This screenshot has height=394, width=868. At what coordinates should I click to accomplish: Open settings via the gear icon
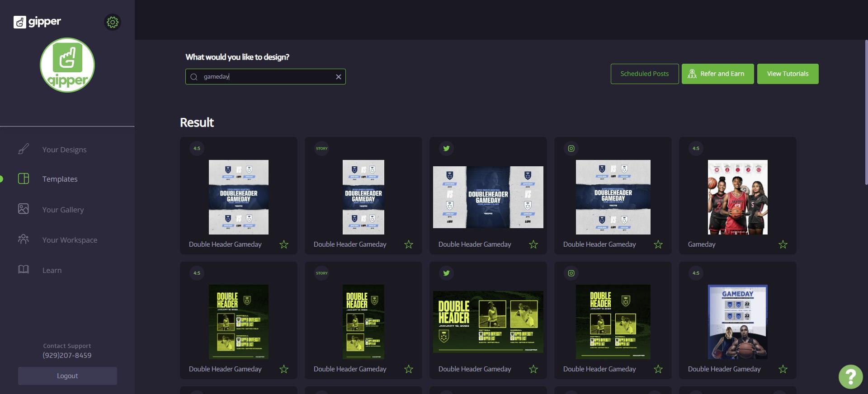pyautogui.click(x=113, y=22)
